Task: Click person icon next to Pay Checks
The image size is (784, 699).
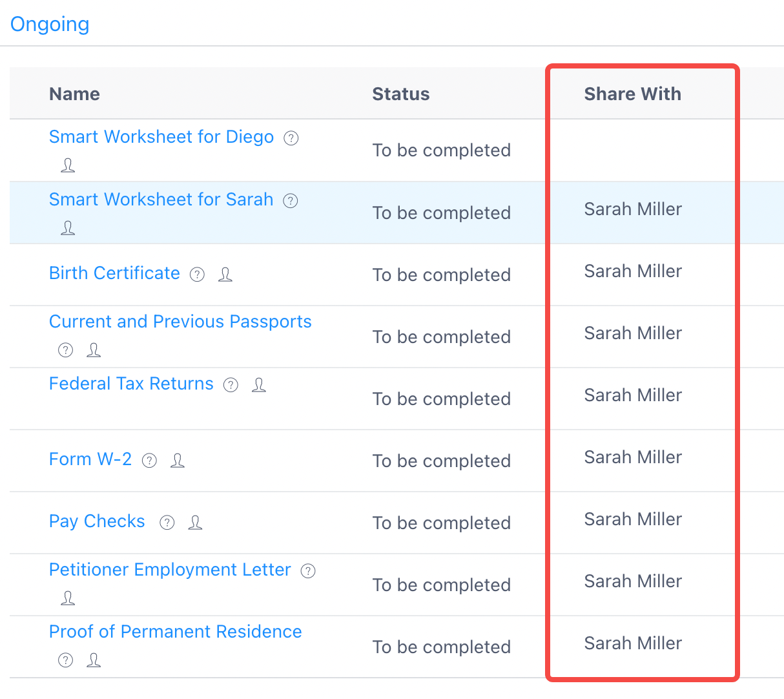Action: click(x=196, y=523)
